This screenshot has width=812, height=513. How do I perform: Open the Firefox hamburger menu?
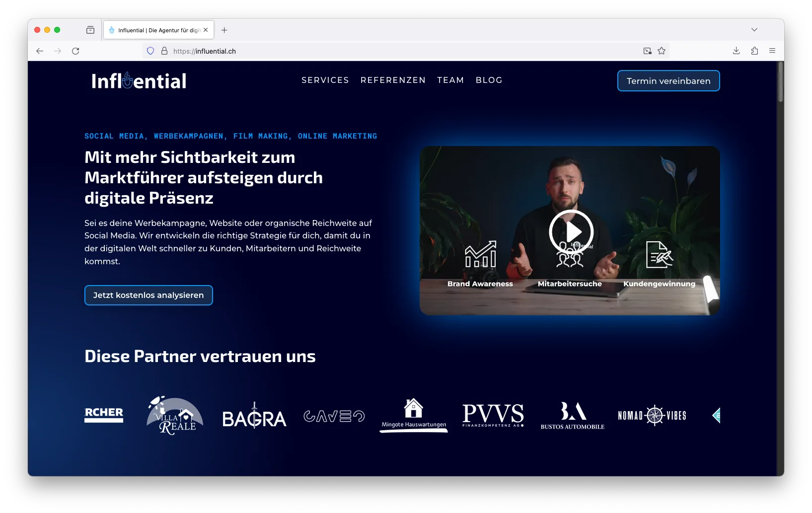tap(772, 51)
